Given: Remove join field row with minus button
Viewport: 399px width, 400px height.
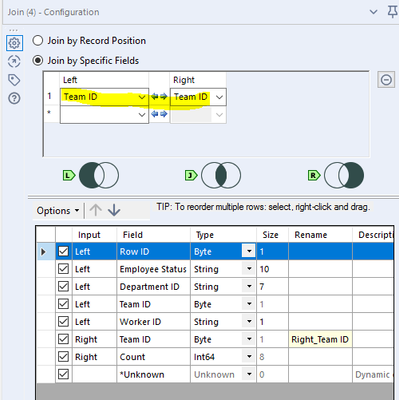Looking at the screenshot, I should [386, 80].
